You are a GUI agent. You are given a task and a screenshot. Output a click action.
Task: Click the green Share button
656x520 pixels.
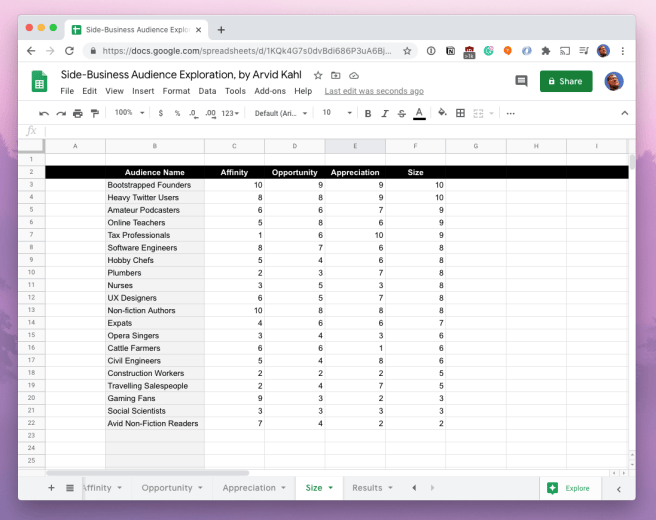pyautogui.click(x=566, y=81)
